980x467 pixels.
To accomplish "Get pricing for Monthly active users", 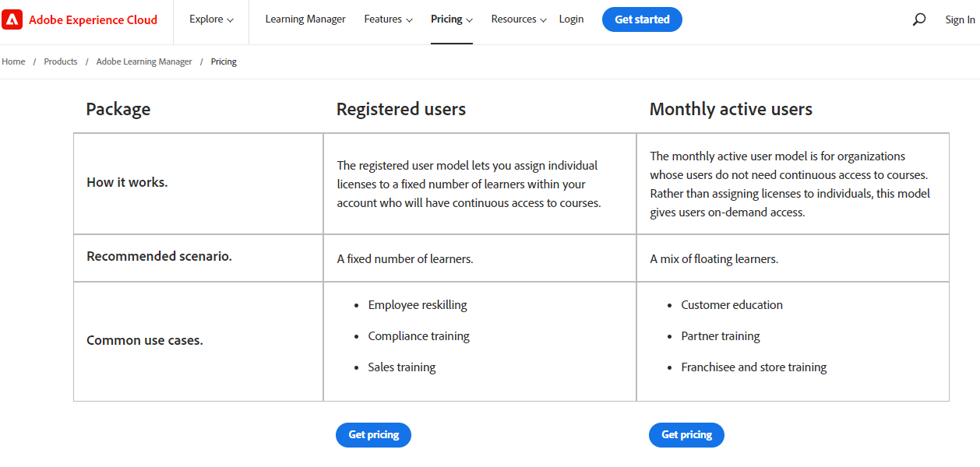I will [x=686, y=435].
